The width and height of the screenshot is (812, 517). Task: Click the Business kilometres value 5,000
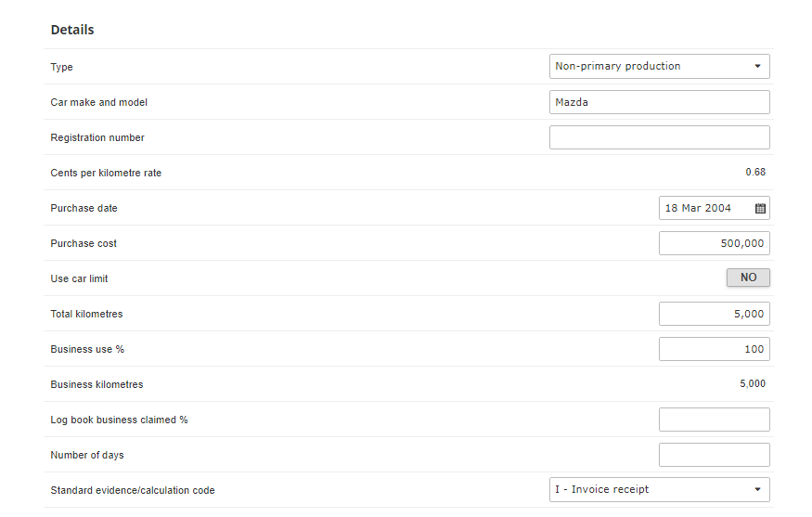pyautogui.click(x=753, y=384)
